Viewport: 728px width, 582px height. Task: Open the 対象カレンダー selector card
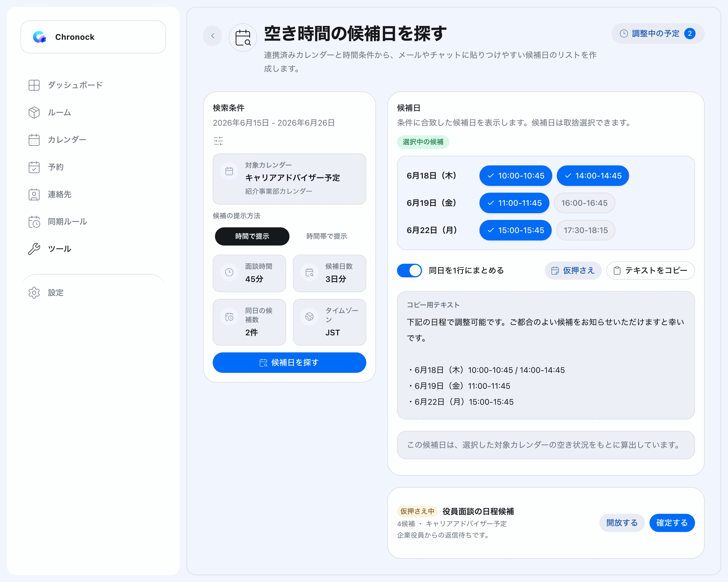289,179
